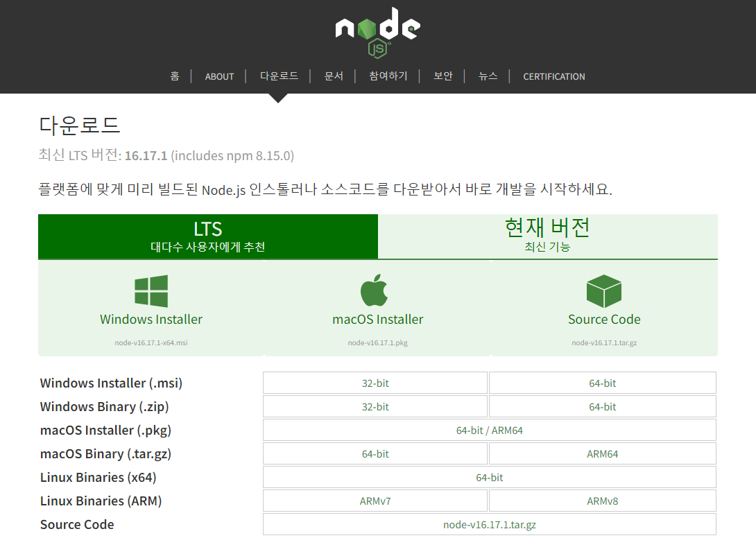This screenshot has width=756, height=547.
Task: Download Windows Installer (.msi) 32-bit
Action: click(375, 383)
